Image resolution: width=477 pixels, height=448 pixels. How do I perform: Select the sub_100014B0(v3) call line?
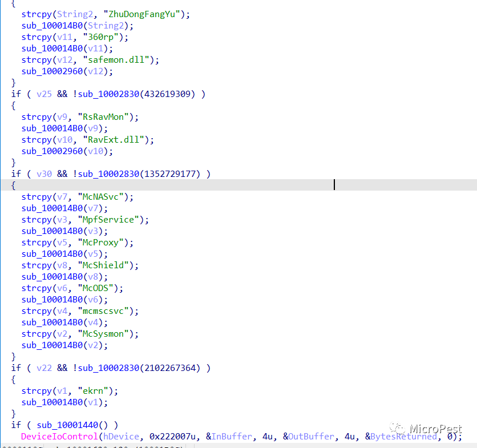pos(64,231)
